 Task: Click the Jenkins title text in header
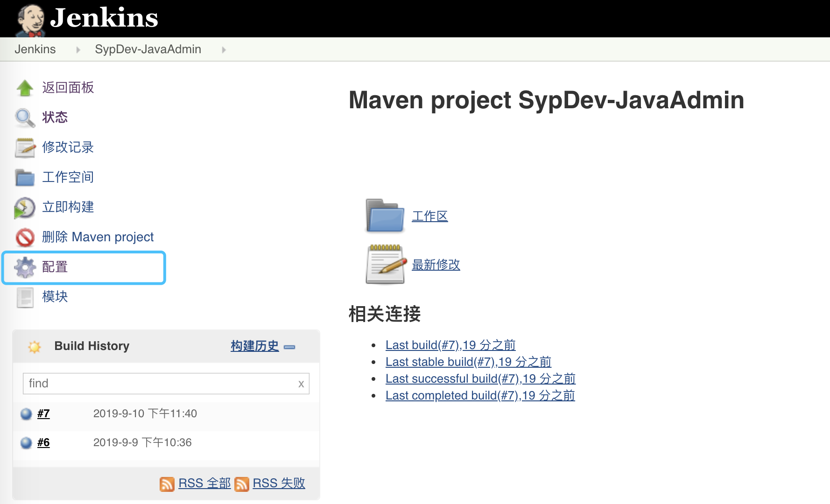coord(104,18)
